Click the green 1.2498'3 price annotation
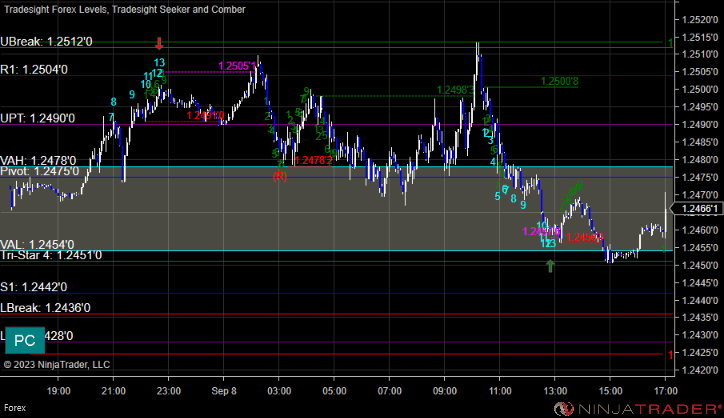This screenshot has width=724, height=418. tap(455, 90)
